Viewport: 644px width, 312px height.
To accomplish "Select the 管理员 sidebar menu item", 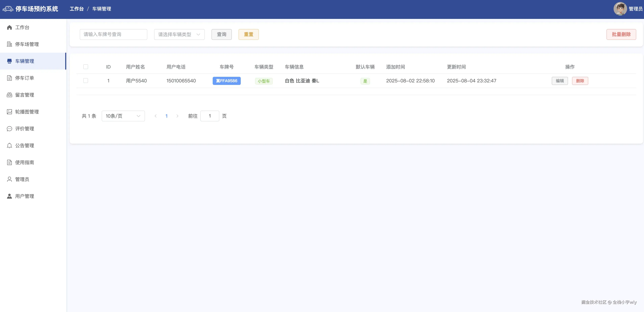I will 22,179.
